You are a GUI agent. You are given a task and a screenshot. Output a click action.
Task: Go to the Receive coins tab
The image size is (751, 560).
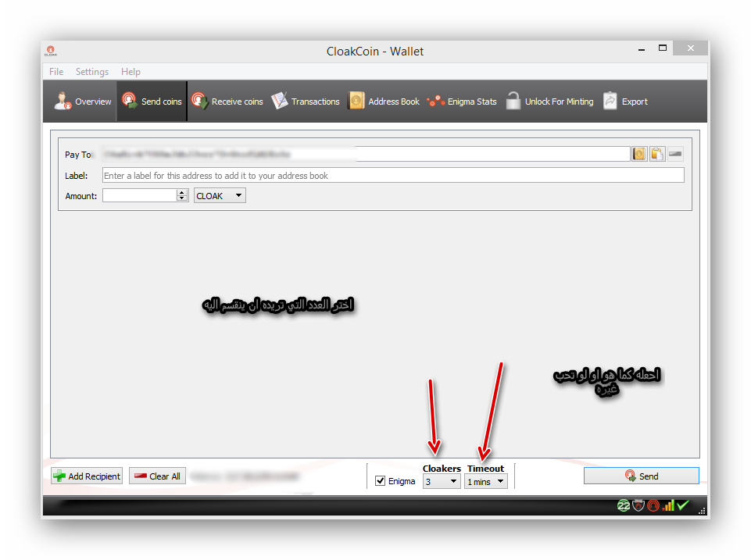point(227,102)
